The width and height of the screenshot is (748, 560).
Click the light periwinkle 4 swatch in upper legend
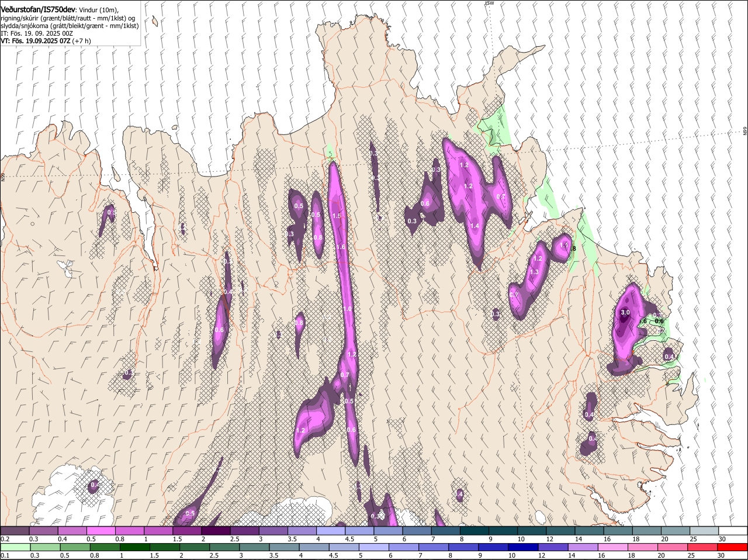click(x=331, y=530)
